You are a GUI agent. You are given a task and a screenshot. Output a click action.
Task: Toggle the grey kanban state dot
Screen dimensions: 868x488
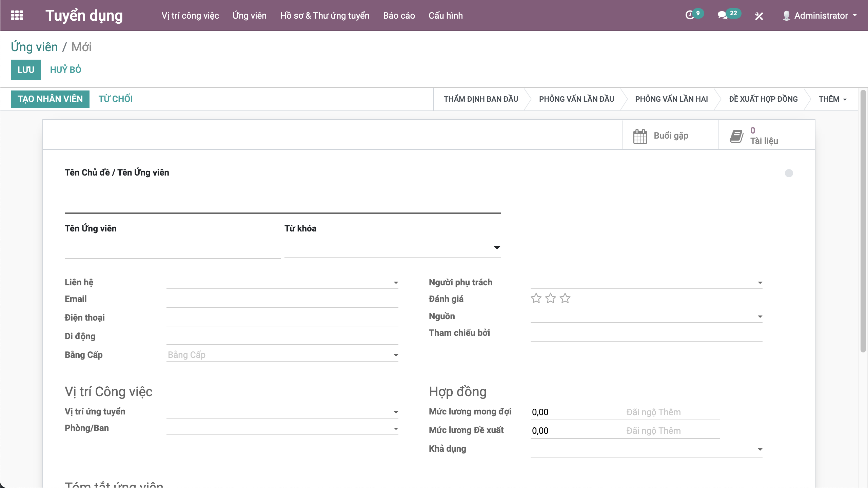coord(789,173)
